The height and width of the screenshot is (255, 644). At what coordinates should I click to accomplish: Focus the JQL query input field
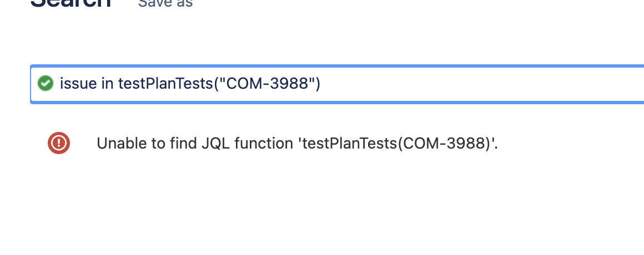(337, 84)
